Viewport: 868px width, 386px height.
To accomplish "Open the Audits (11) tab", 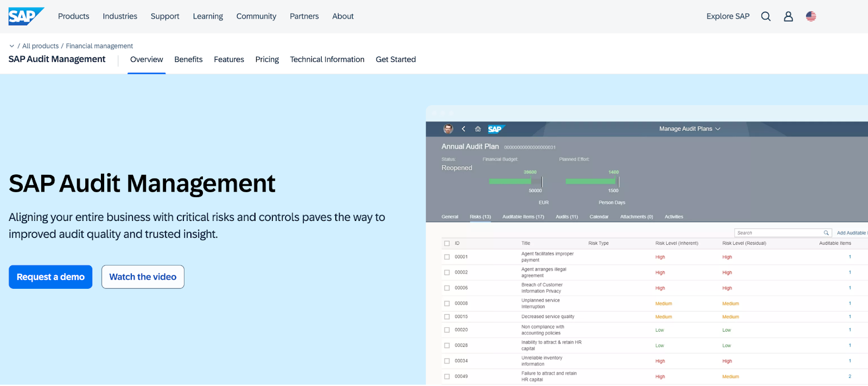I will (567, 217).
